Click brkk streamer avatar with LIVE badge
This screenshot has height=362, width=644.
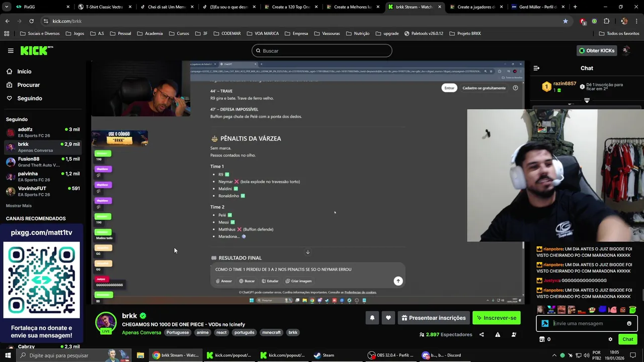pyautogui.click(x=106, y=323)
